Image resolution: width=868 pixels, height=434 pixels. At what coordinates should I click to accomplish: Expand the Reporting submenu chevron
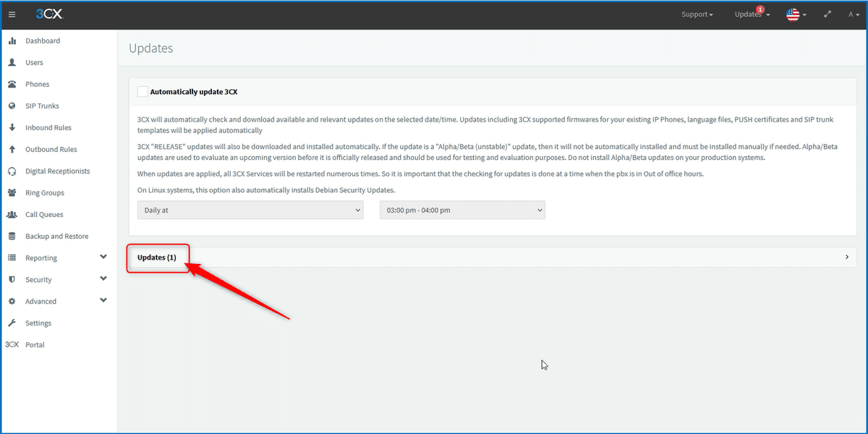[x=103, y=257]
